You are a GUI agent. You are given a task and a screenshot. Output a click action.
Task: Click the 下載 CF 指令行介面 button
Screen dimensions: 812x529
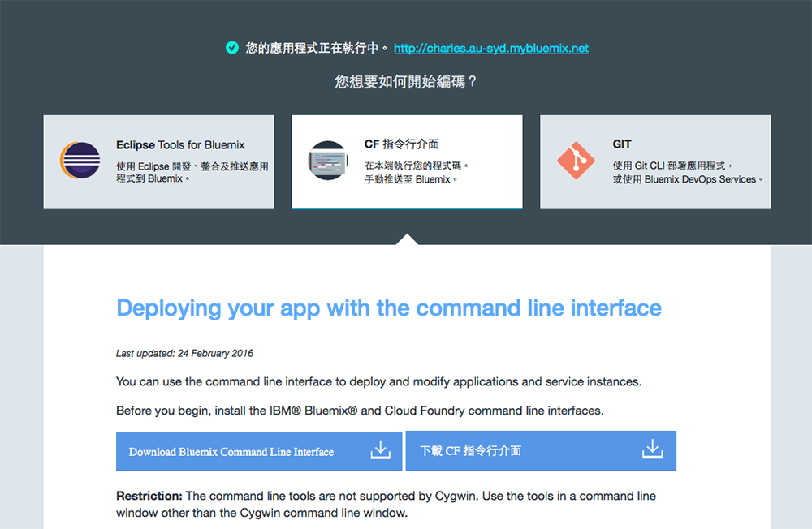tap(541, 451)
